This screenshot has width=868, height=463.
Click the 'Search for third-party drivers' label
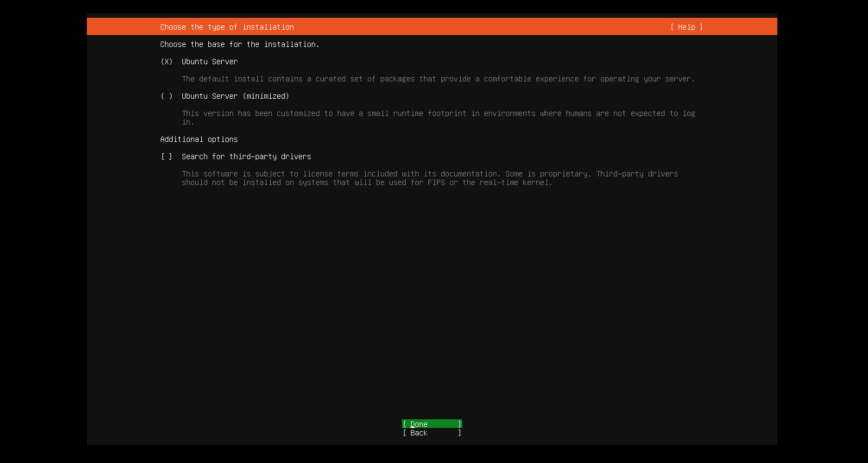pos(246,156)
